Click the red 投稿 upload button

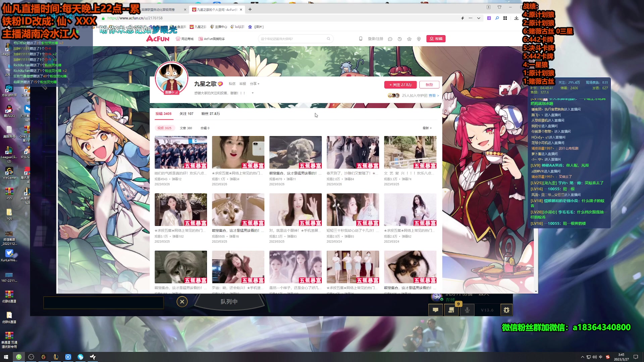pos(436,39)
